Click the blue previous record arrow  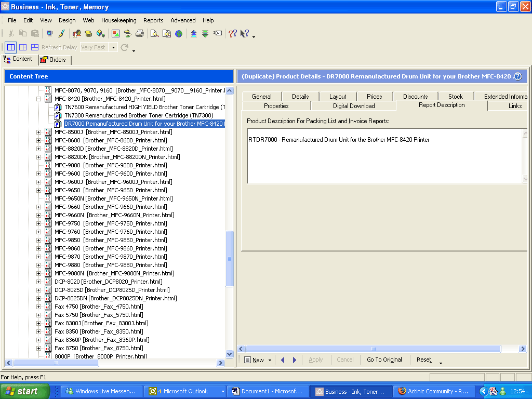tap(283, 360)
